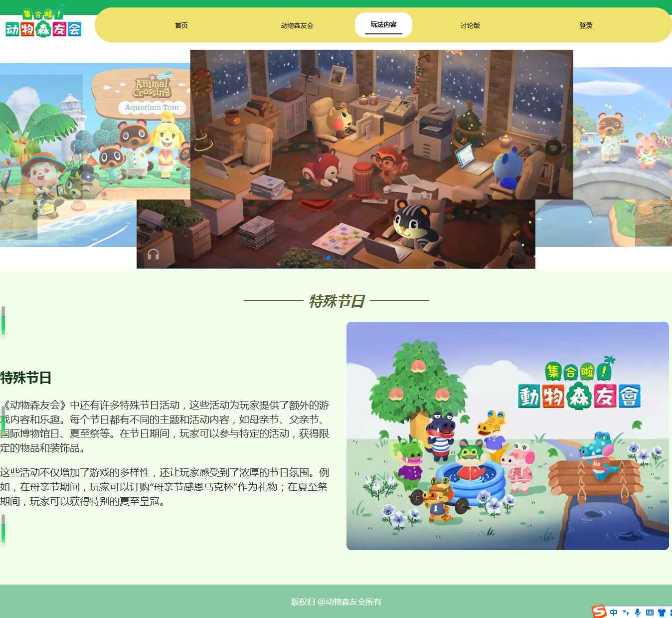Click the microphone voice input icon
The width and height of the screenshot is (672, 618).
coord(638,612)
